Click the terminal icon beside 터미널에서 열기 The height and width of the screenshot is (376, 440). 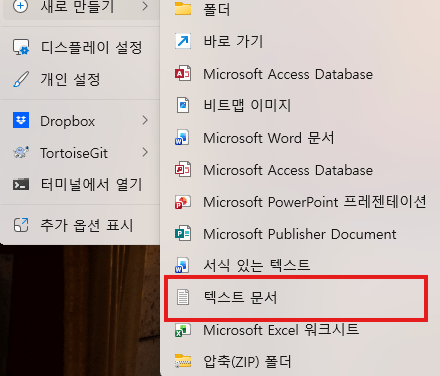click(x=21, y=184)
